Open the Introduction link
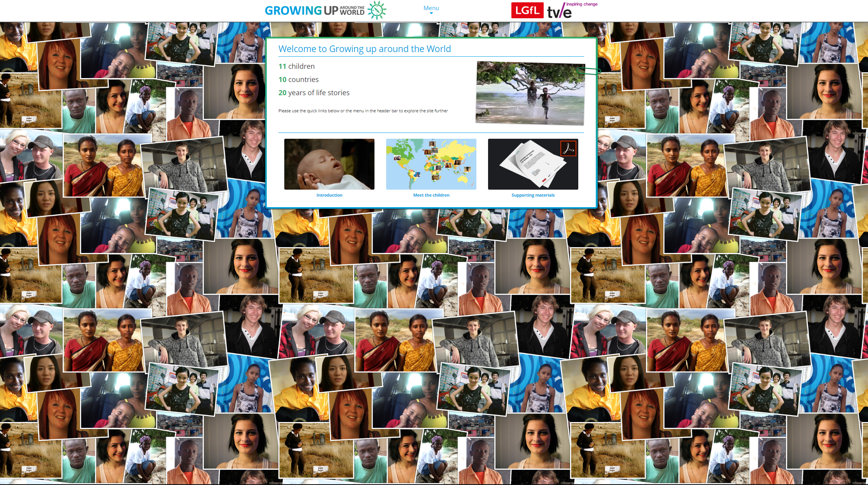 tap(329, 195)
